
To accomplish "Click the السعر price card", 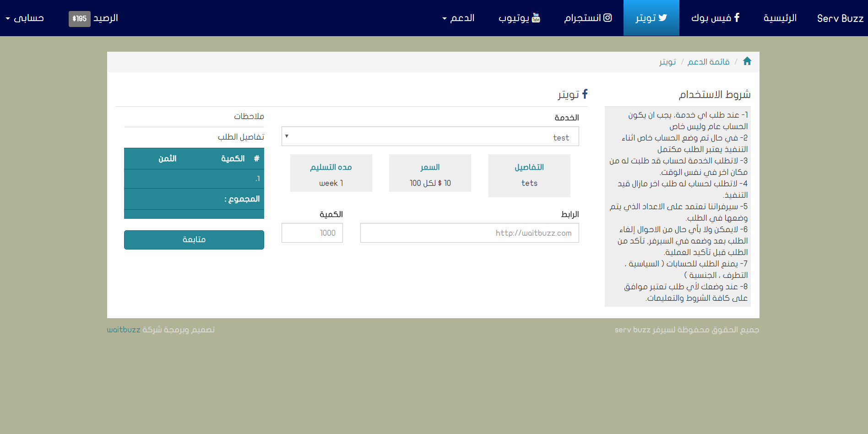I will [430, 173].
